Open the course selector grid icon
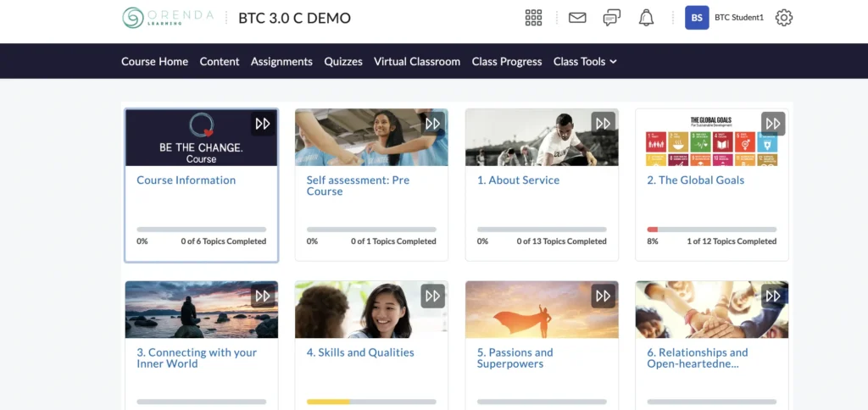 point(533,18)
